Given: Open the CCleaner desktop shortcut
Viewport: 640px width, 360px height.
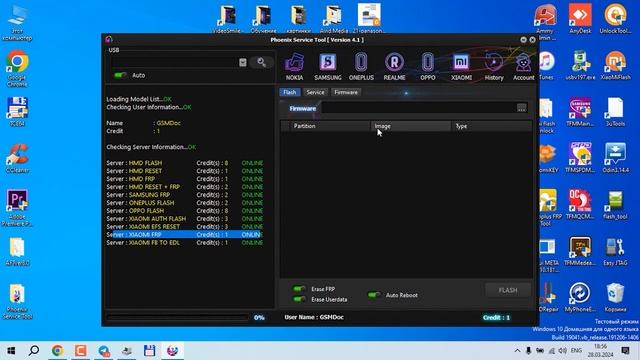Looking at the screenshot, I should 17,158.
